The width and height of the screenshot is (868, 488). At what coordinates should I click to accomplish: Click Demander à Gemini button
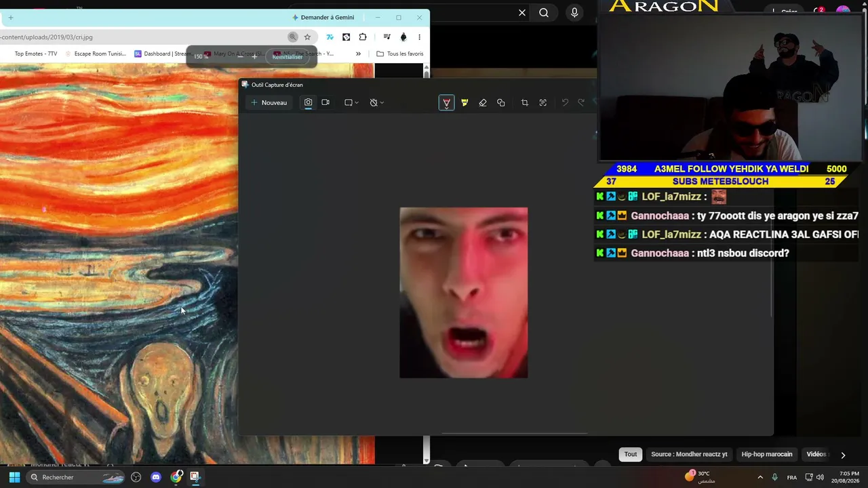pyautogui.click(x=323, y=18)
